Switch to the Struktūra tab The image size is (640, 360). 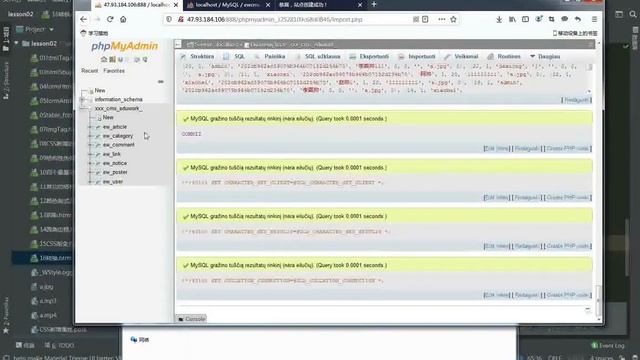coord(197,56)
